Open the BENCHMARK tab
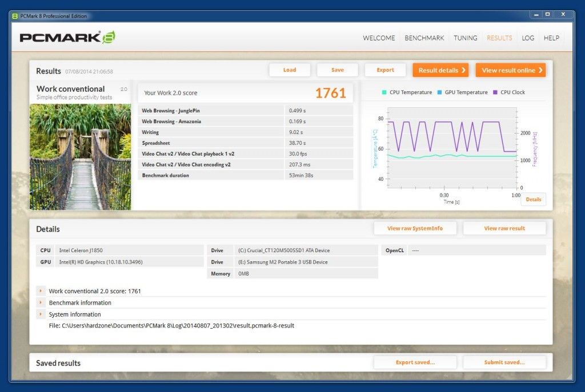 point(424,38)
